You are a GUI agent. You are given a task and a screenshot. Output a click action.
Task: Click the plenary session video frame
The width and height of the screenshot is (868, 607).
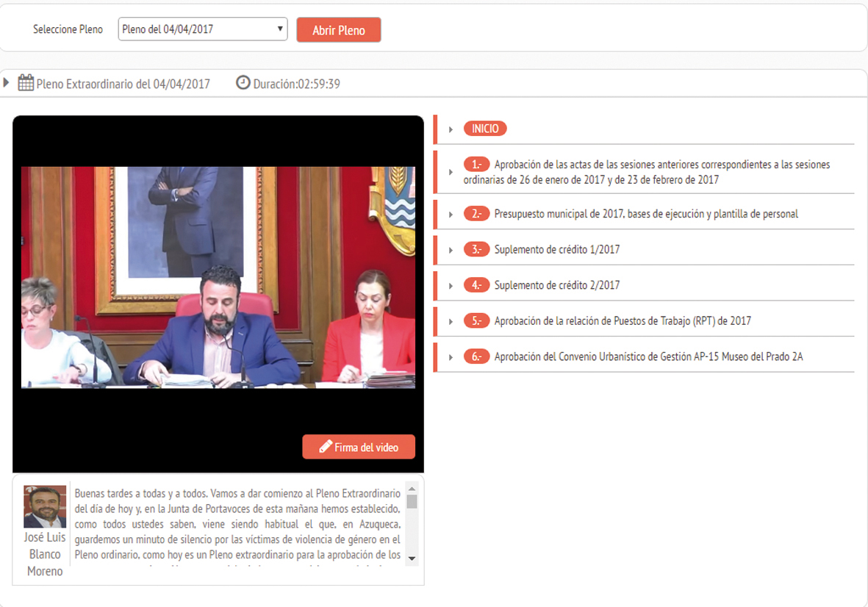tap(218, 277)
